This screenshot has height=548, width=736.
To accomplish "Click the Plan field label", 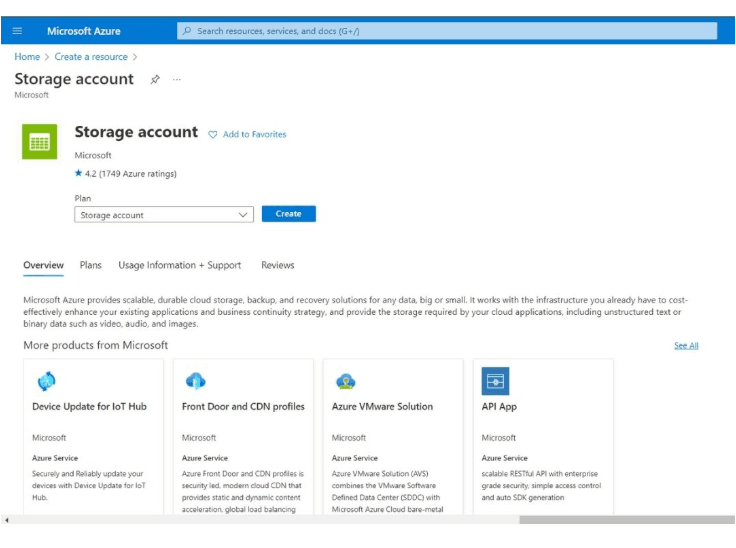I will pyautogui.click(x=83, y=198).
